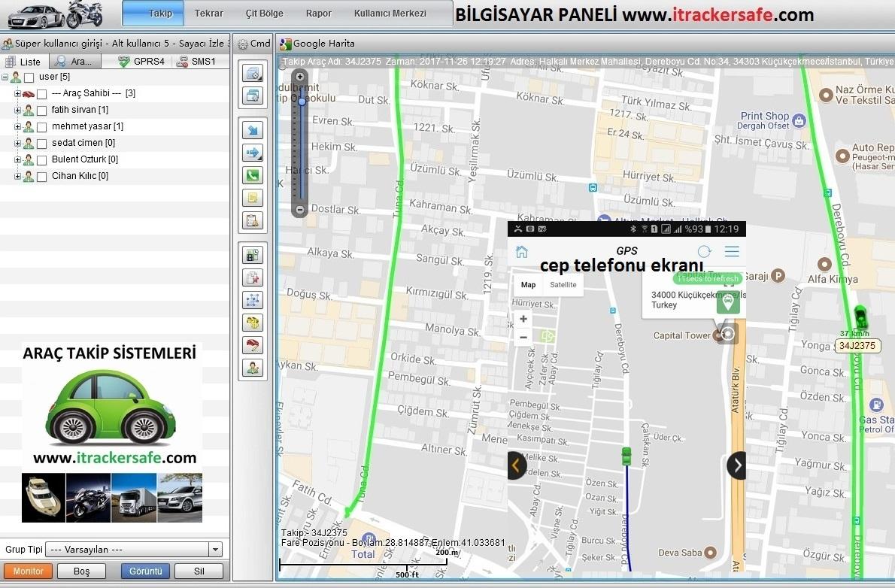Click the green phone call command icon
Screen dimensions: 895x588
[x=252, y=176]
